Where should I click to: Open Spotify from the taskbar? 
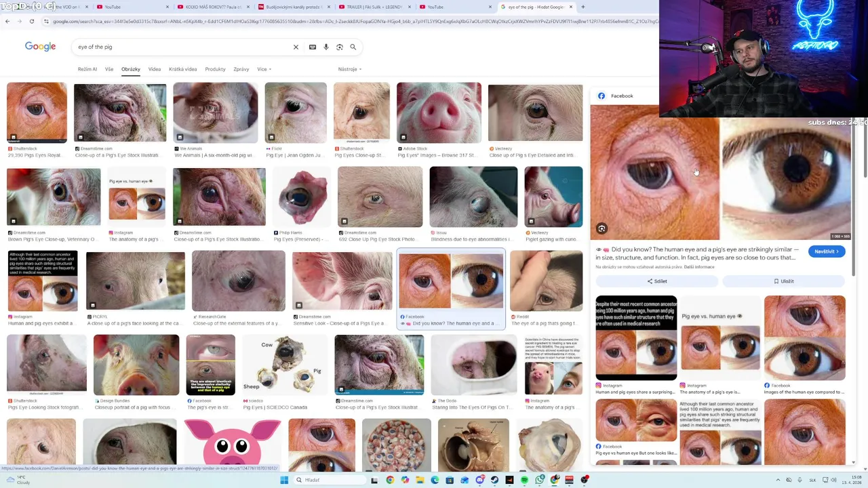[524, 480]
